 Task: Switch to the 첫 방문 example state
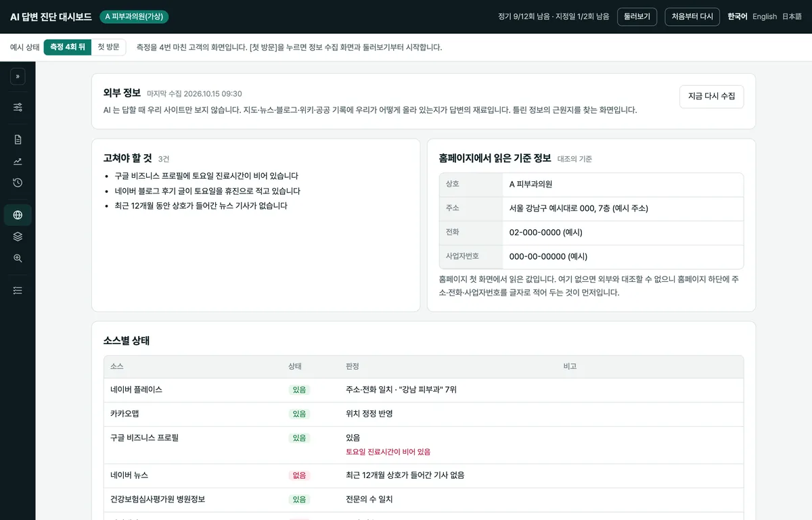(x=108, y=47)
